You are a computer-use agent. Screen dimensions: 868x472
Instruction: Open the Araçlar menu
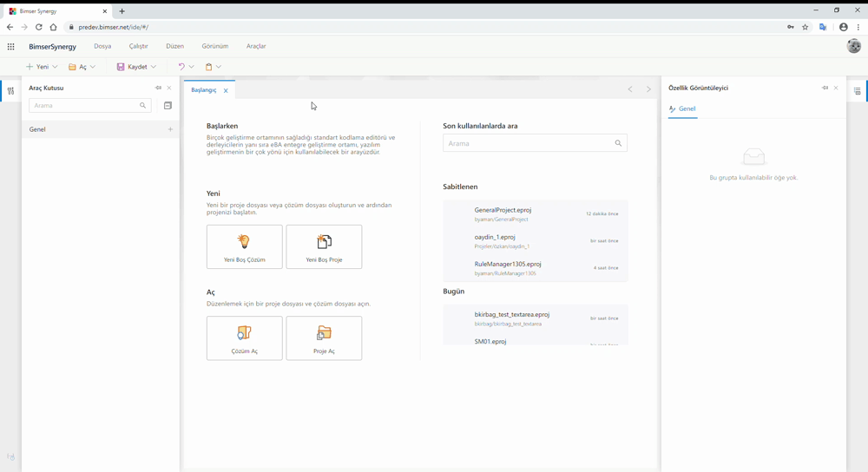(x=256, y=46)
